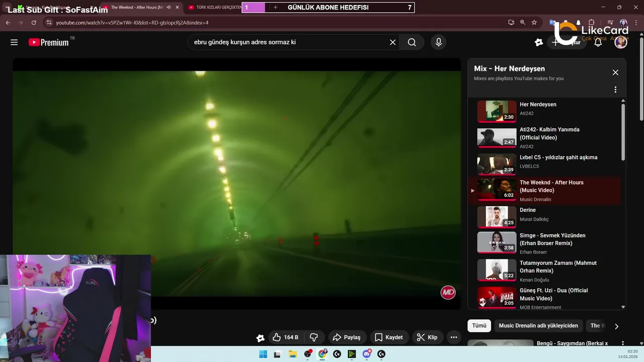Share the video with Paylaş
Viewport: 644px width, 362px height.
click(x=348, y=337)
